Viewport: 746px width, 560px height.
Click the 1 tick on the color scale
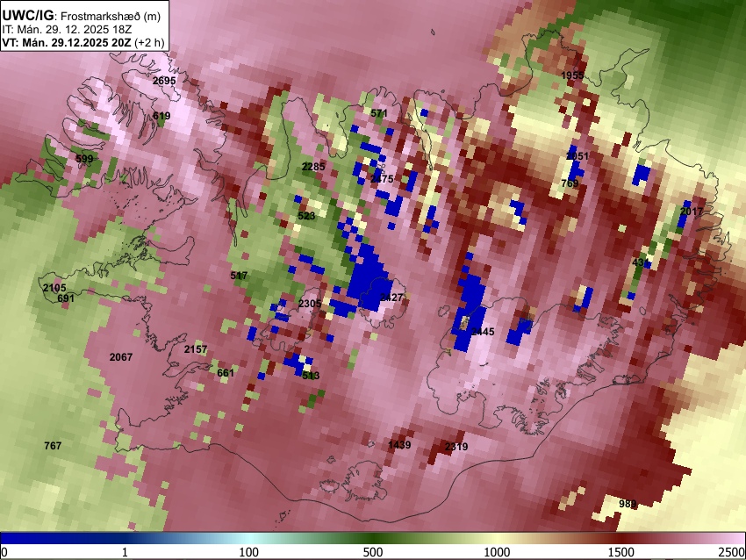pyautogui.click(x=125, y=552)
